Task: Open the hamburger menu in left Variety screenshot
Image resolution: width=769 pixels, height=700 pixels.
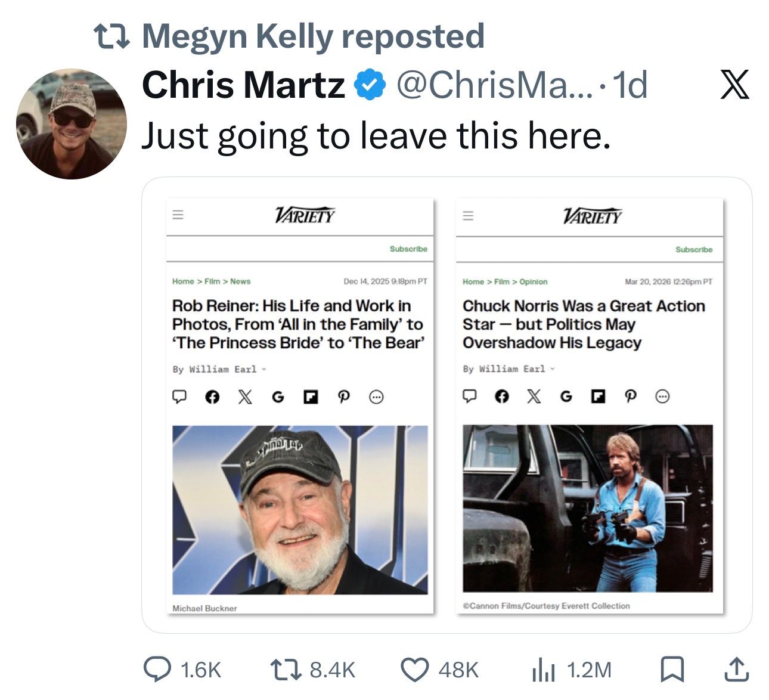Action: click(x=178, y=215)
